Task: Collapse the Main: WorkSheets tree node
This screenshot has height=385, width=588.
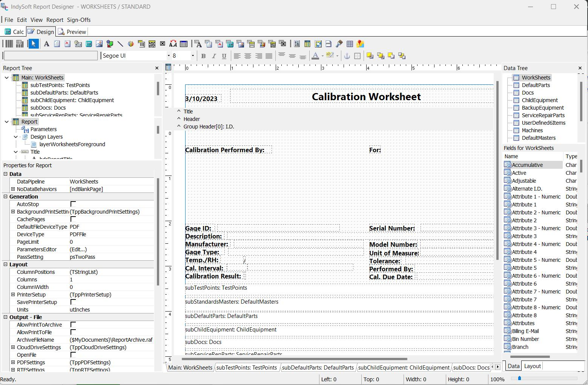Action: 7,78
